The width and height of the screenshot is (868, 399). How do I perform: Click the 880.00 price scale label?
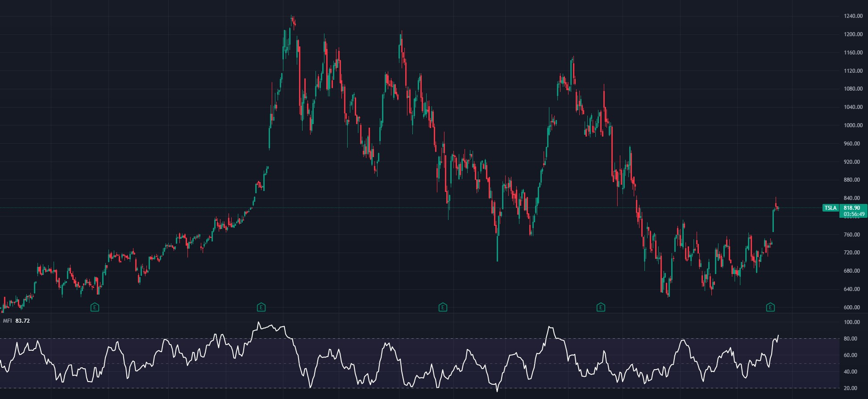(x=853, y=180)
